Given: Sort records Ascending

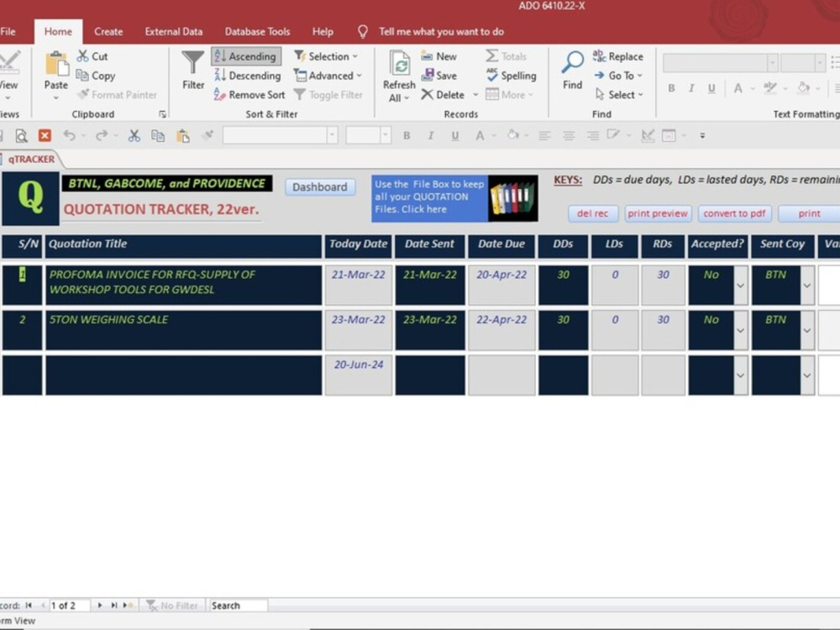Looking at the screenshot, I should tap(246, 56).
